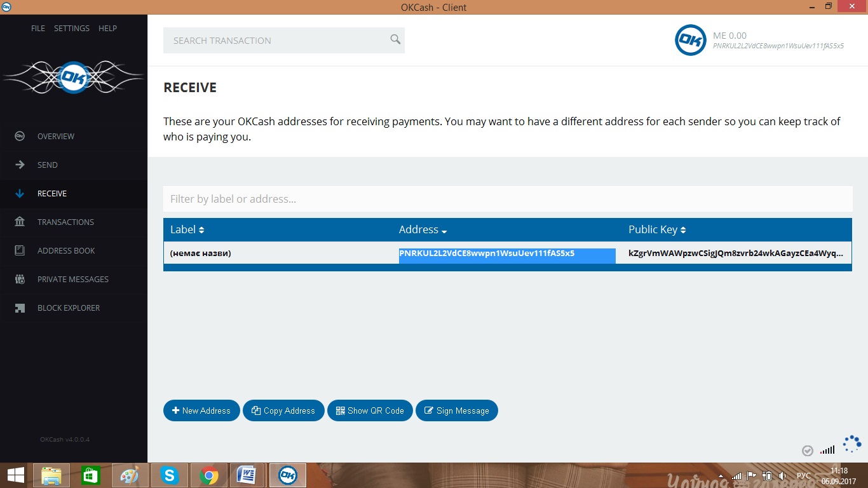This screenshot has height=488, width=868.
Task: Click the tray battery icon
Action: [x=767, y=476]
